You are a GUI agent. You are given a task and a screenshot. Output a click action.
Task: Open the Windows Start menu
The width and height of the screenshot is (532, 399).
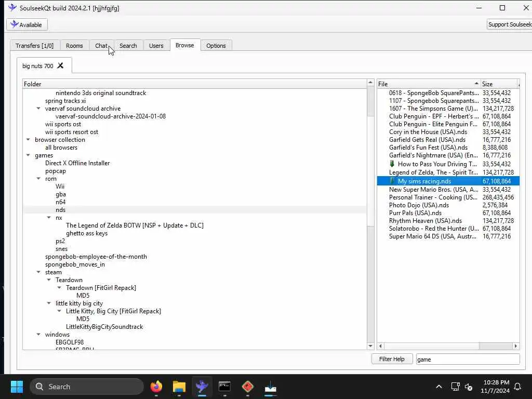[17, 387]
